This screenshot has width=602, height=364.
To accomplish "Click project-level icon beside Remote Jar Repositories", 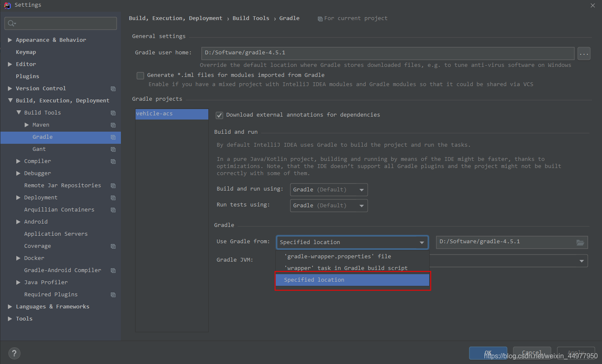I will pyautogui.click(x=113, y=186).
